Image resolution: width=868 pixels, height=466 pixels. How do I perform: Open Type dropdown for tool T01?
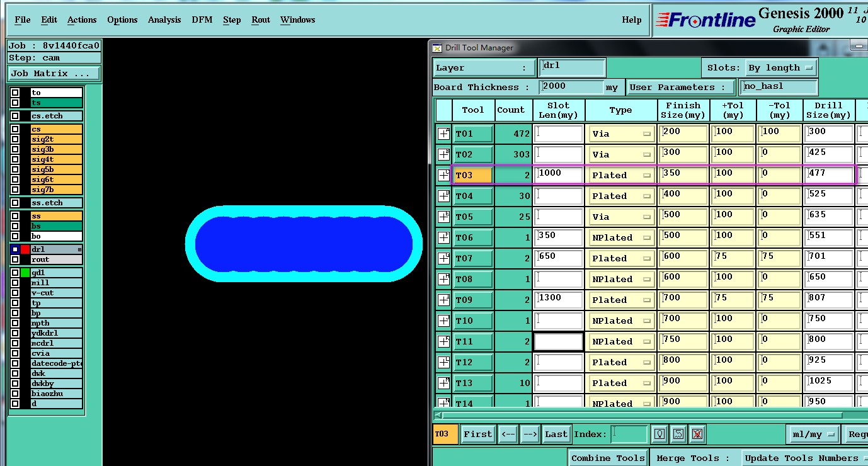pos(622,134)
